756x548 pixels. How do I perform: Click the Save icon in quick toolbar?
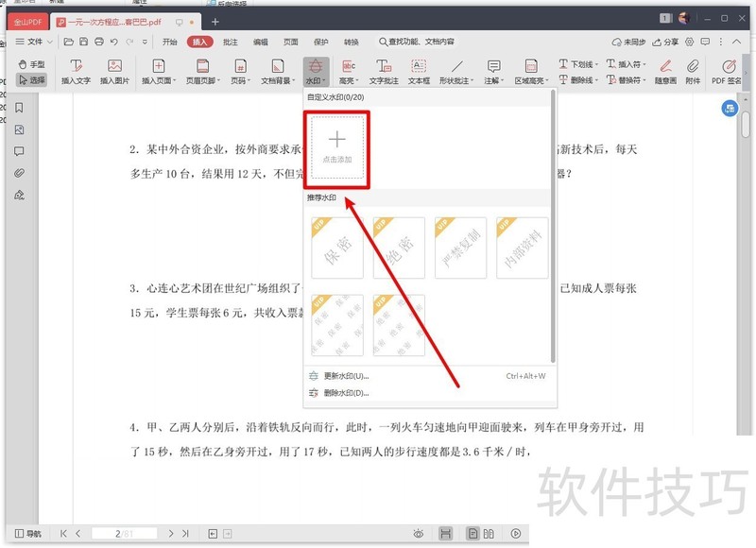84,42
